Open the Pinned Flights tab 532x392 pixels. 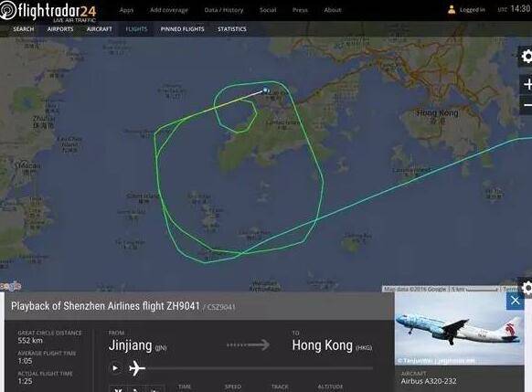coord(182,29)
